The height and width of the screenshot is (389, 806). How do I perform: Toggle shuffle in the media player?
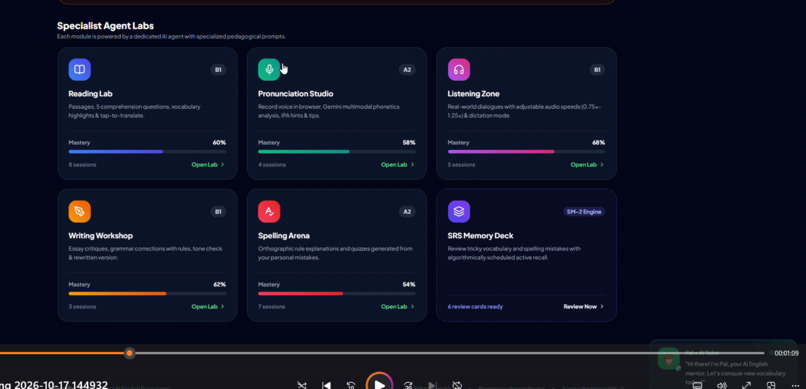tap(302, 385)
